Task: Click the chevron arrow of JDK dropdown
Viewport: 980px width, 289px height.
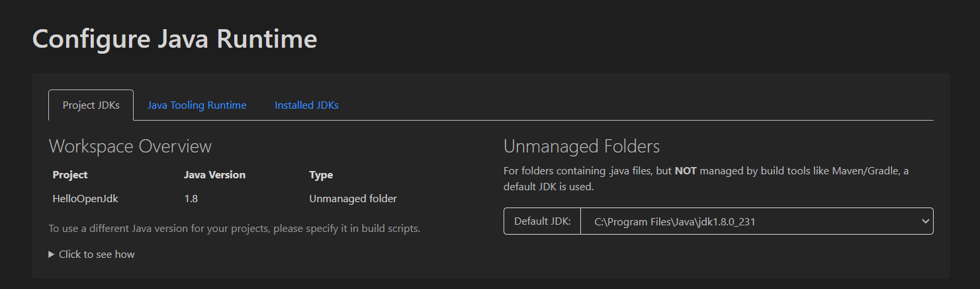Action: [x=925, y=221]
